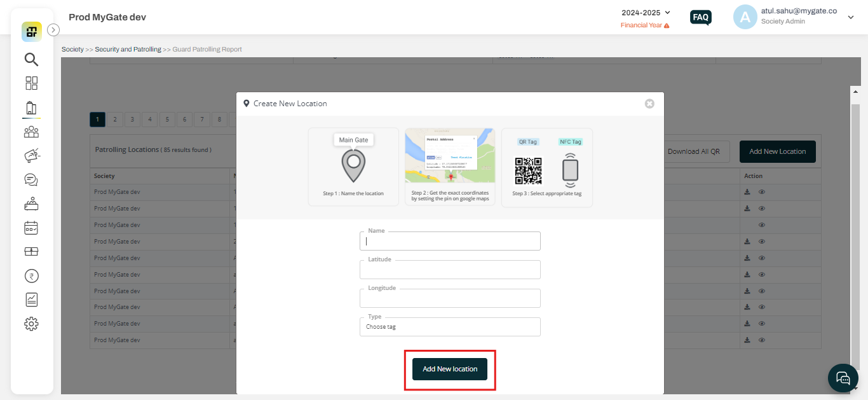Focus the Longitude input field
Screen dimensions: 868x400
pyautogui.click(x=450, y=298)
